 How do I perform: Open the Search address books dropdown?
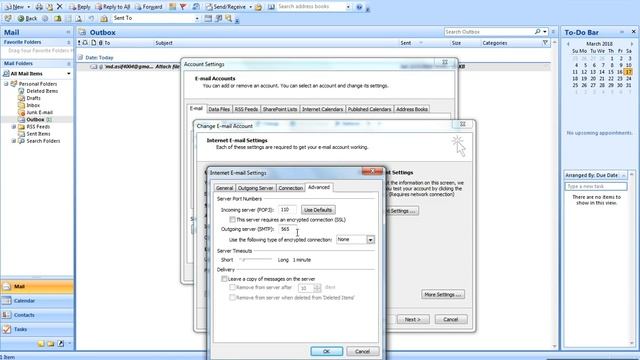pos(348,7)
